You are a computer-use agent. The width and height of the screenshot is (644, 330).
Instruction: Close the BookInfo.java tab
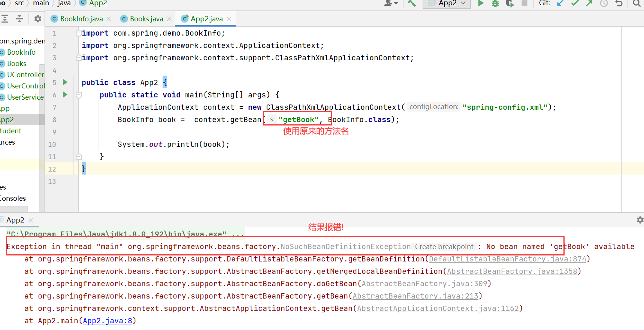click(x=109, y=19)
